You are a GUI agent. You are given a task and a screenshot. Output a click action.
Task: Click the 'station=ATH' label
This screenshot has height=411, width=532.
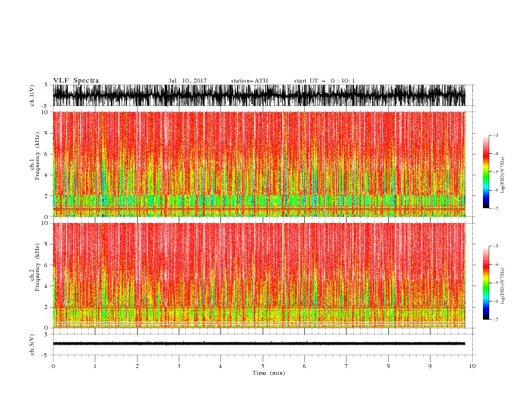pyautogui.click(x=249, y=81)
